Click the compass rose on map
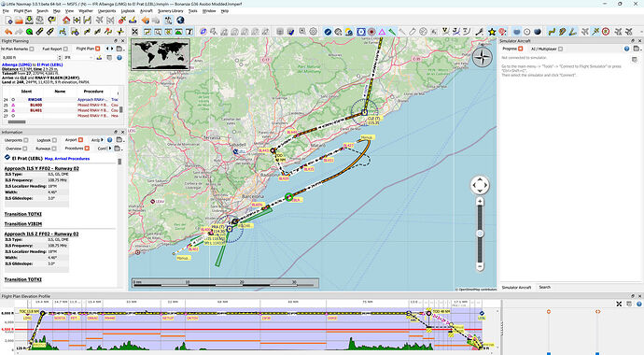Screen dimensions: 644x355 click(x=483, y=57)
